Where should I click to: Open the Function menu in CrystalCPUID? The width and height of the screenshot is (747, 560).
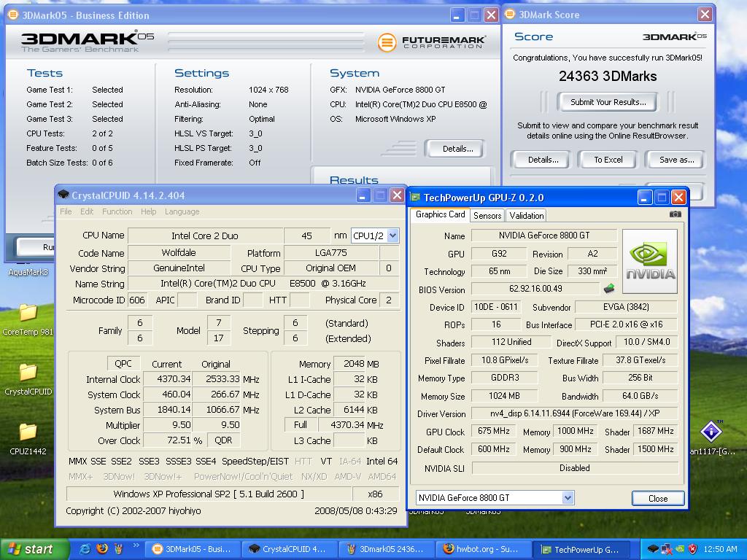pyautogui.click(x=117, y=211)
